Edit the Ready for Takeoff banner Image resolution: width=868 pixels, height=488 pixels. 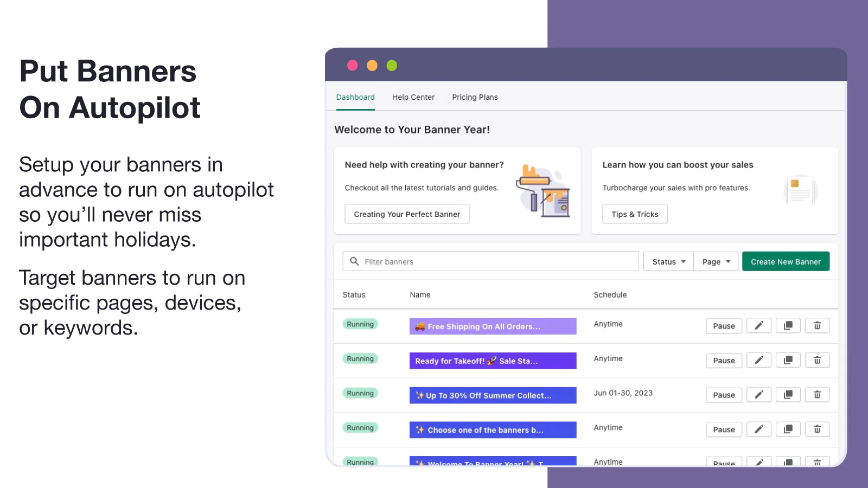click(758, 361)
